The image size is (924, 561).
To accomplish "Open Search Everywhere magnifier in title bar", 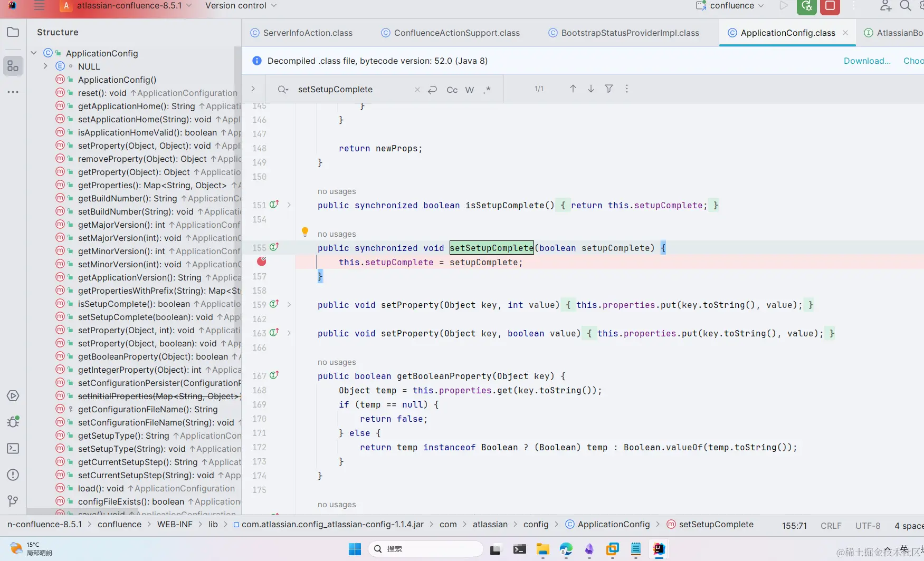I will pos(906,6).
